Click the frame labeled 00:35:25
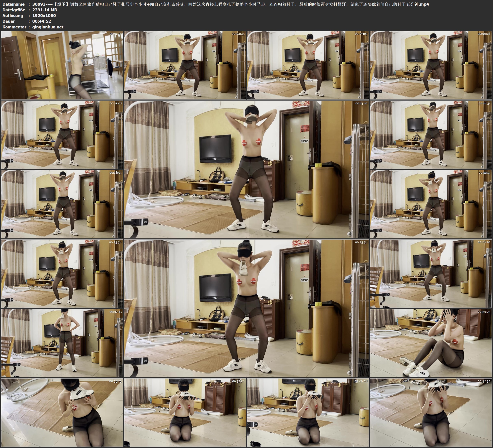The width and height of the screenshot is (493, 448). 62,412
